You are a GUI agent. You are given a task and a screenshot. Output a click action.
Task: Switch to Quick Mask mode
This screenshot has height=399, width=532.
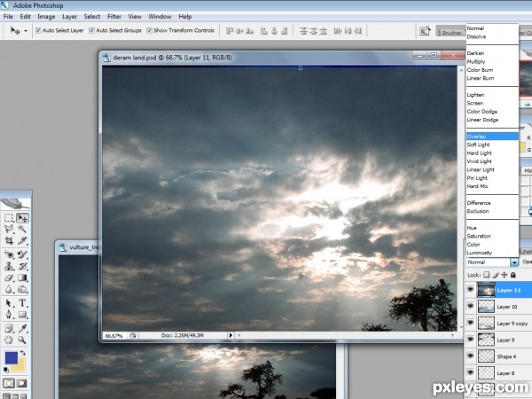(22, 383)
